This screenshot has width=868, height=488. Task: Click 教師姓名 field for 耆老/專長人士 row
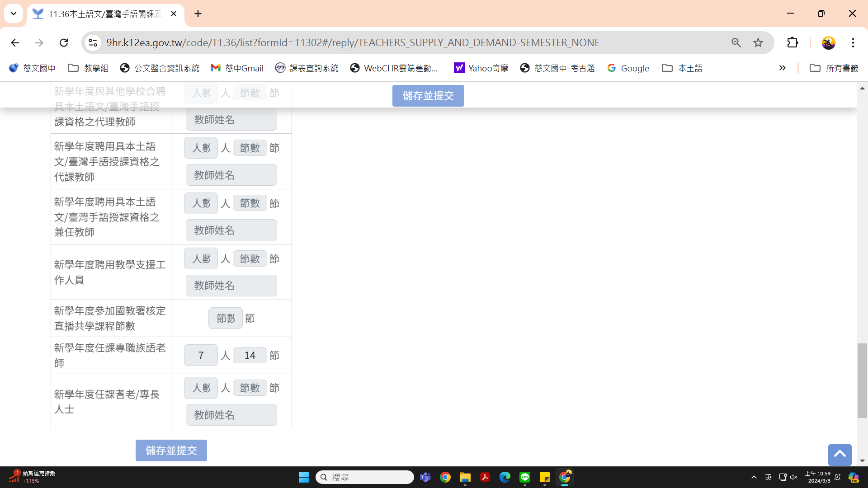tap(231, 415)
